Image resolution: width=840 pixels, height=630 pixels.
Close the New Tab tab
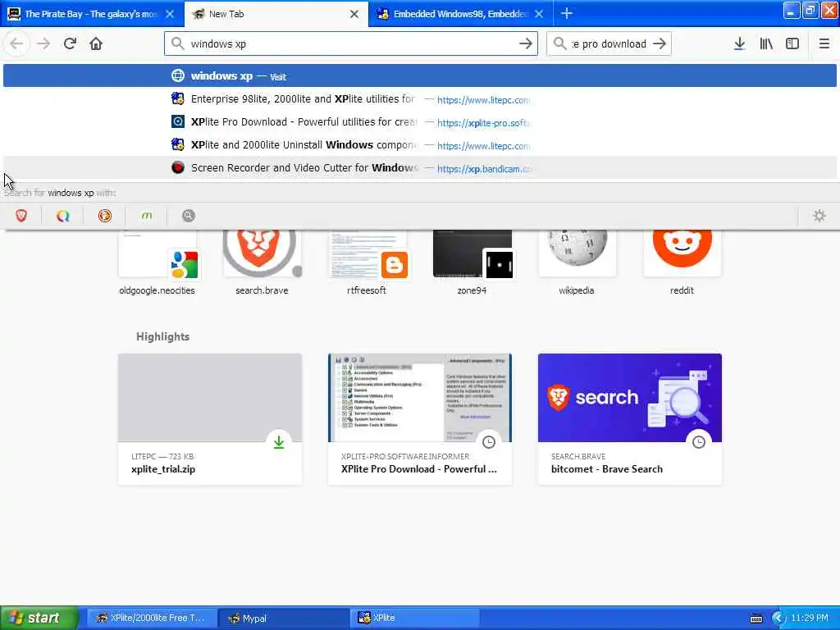(x=354, y=14)
